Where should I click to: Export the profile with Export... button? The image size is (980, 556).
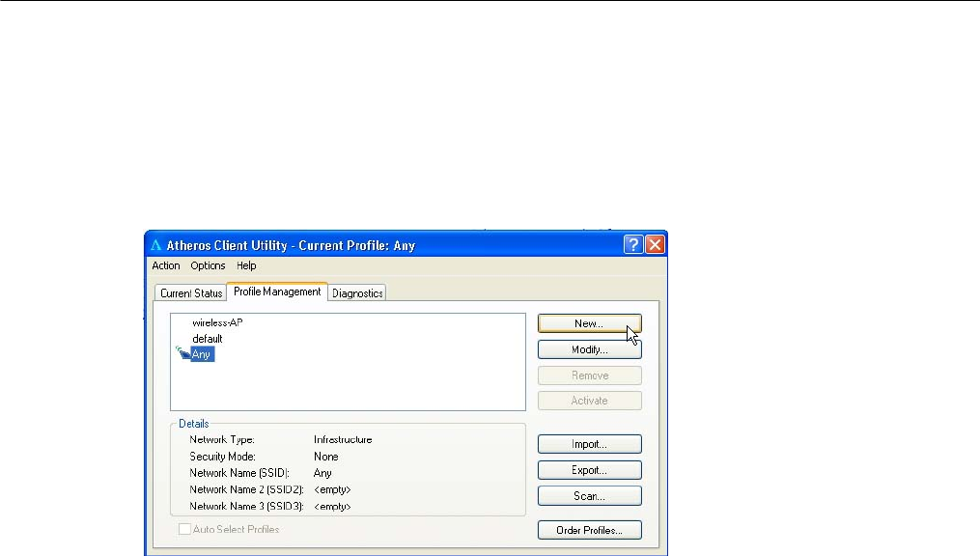coord(589,470)
